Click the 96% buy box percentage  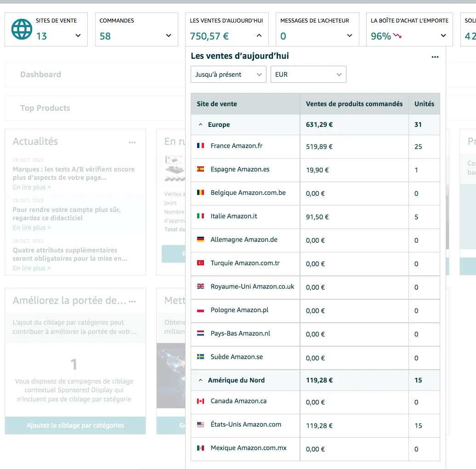381,36
